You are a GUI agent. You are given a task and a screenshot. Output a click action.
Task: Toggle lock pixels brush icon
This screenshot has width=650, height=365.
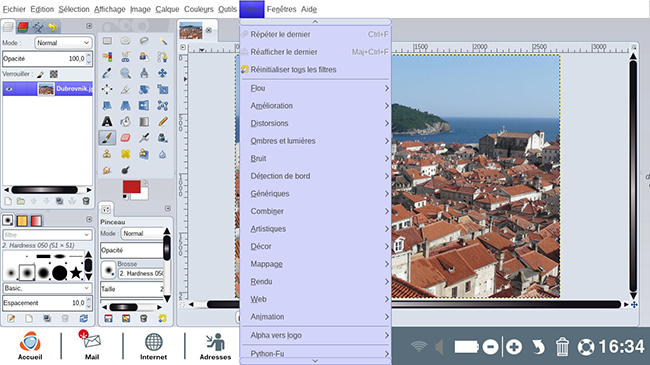point(40,74)
